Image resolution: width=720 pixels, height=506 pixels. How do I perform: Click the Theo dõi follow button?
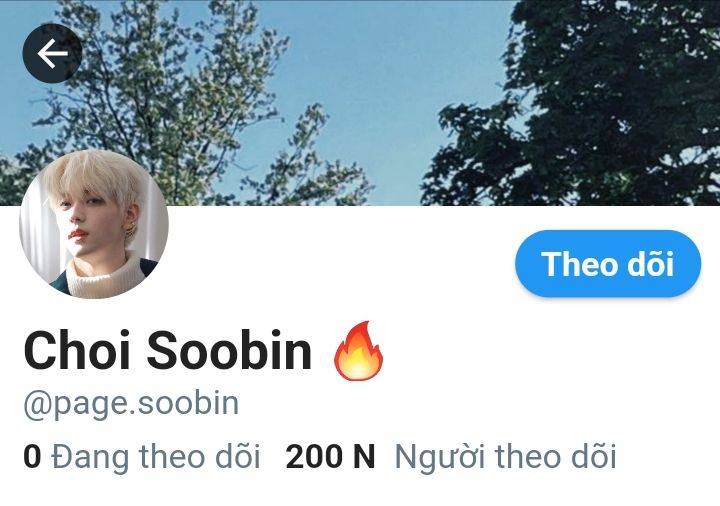(x=608, y=264)
